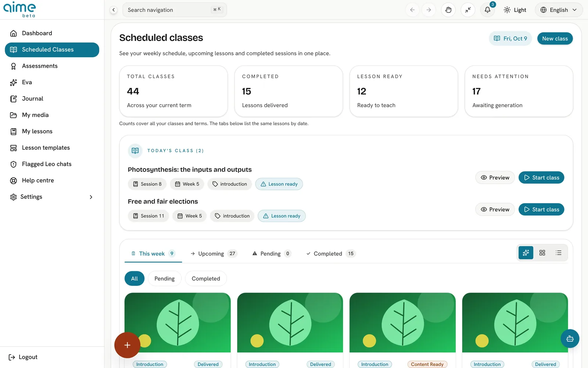
Task: Click the hand icon in the top bar
Action: click(448, 10)
